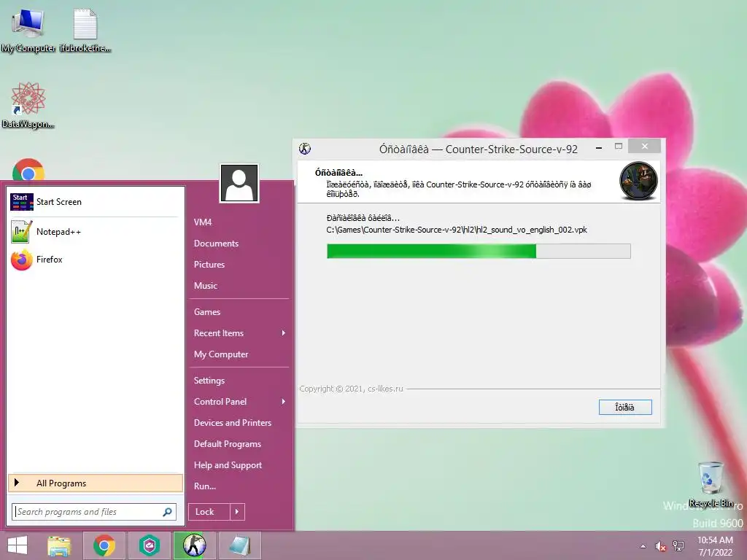
Task: Click the installation progress bar
Action: pos(479,251)
